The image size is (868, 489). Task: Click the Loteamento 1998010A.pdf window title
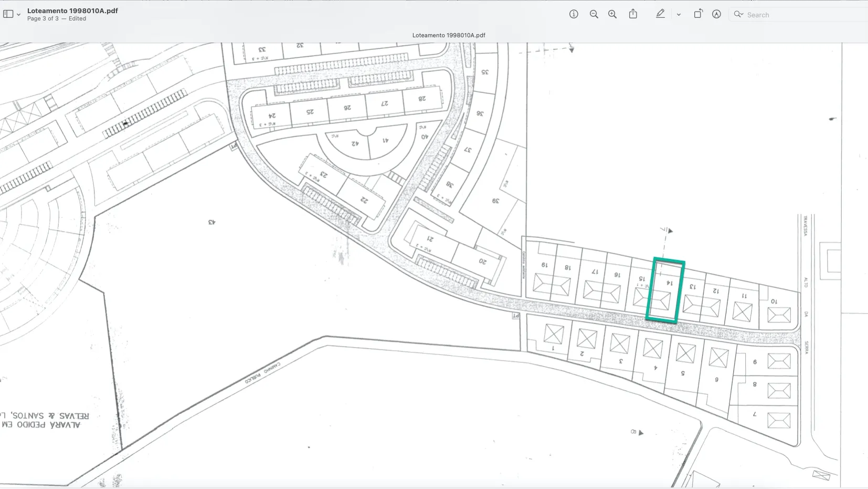tap(72, 11)
